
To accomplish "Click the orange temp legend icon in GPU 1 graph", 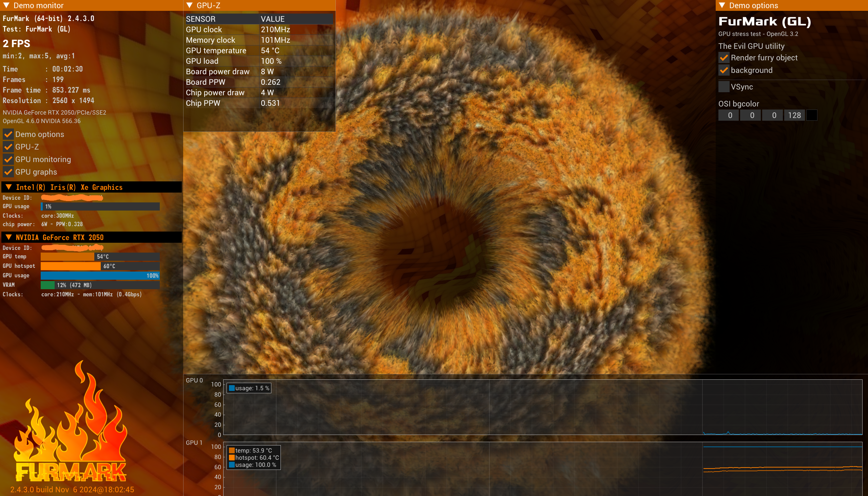I will click(x=232, y=450).
